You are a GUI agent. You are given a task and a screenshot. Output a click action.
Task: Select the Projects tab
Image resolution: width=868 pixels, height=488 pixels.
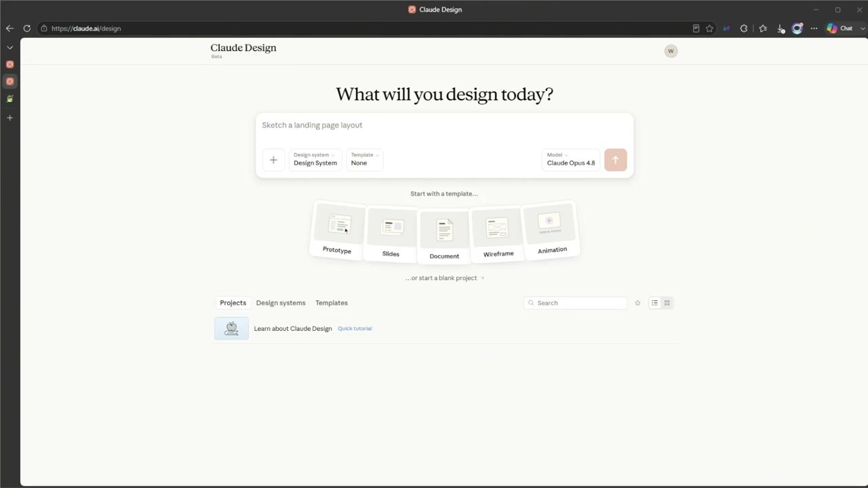coord(233,303)
